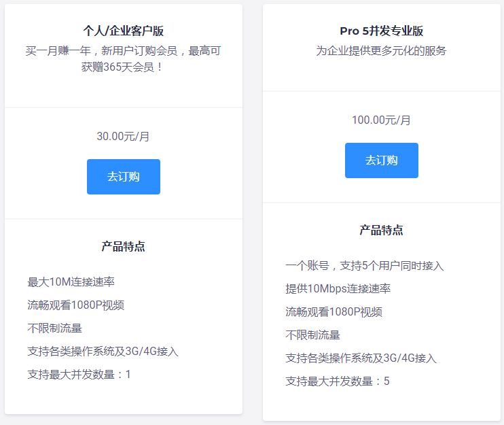Select the Pro 5并发专业版 plan title
Viewport: 504px width, 425px height.
pyautogui.click(x=381, y=31)
